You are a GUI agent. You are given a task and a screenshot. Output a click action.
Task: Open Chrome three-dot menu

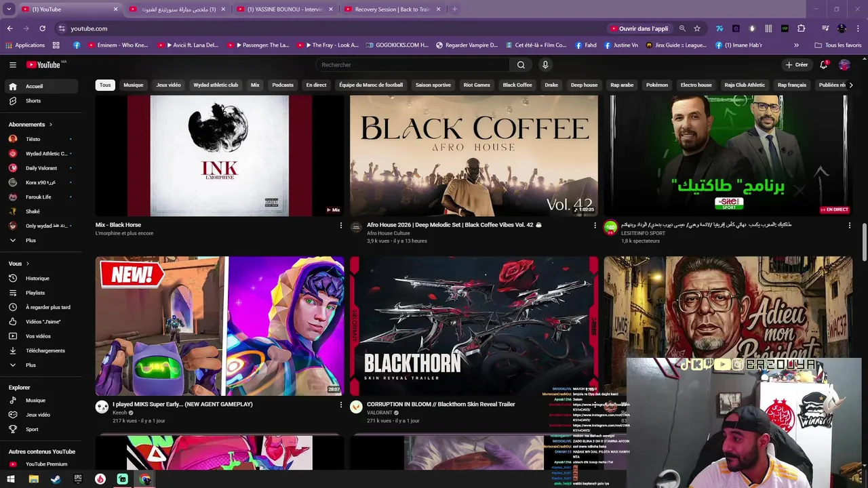coord(857,28)
